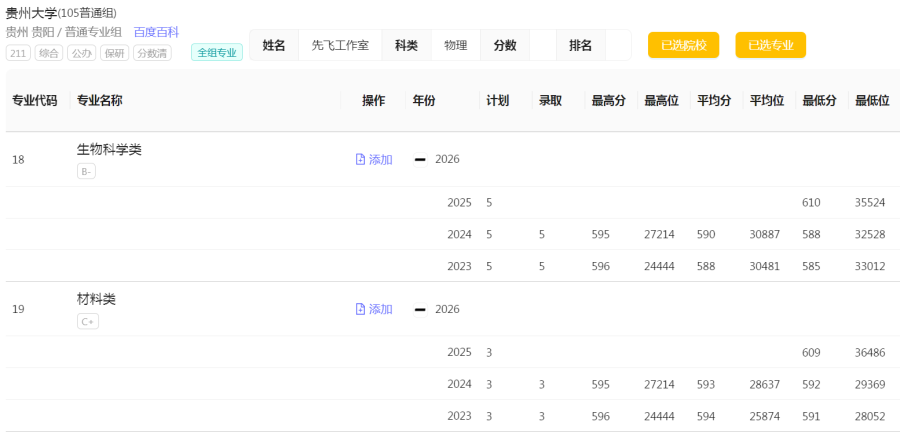
Task: Click the 专业名称 column header
Action: 100,101
